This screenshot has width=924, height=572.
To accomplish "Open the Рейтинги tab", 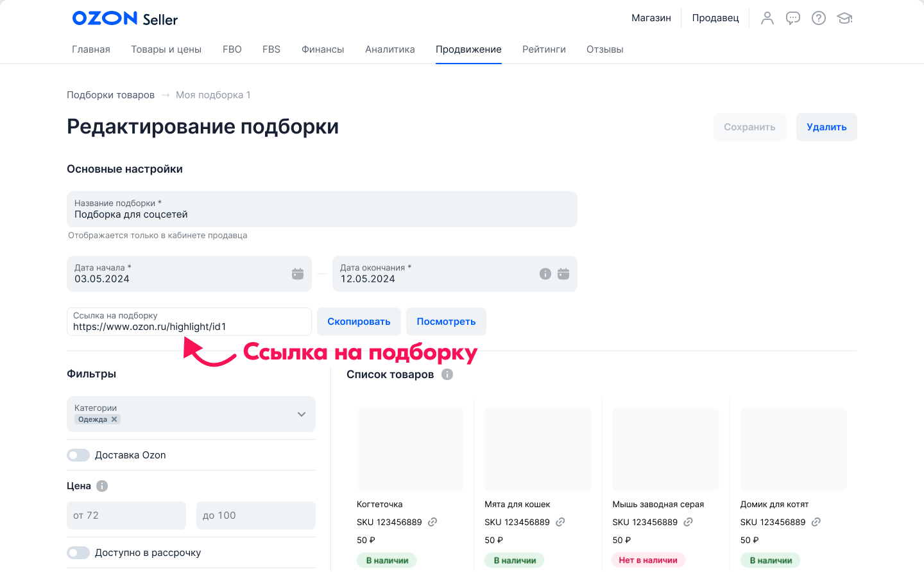I will tap(544, 49).
